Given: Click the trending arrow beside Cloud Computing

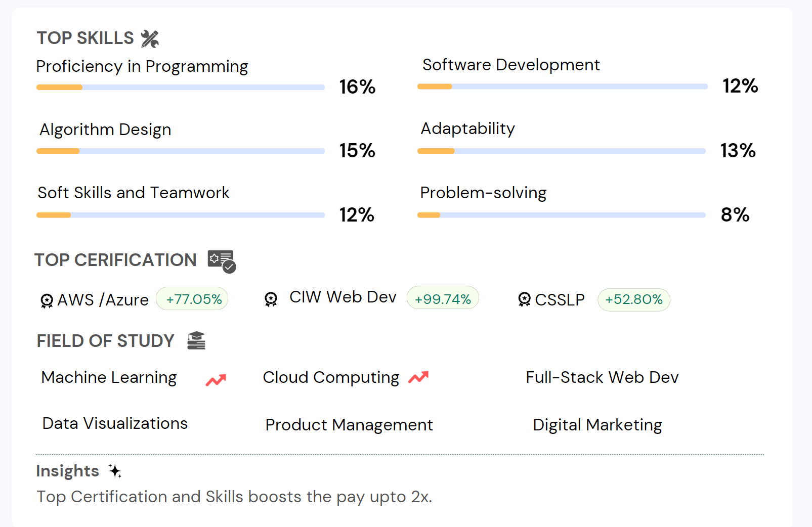Looking at the screenshot, I should click(x=418, y=377).
